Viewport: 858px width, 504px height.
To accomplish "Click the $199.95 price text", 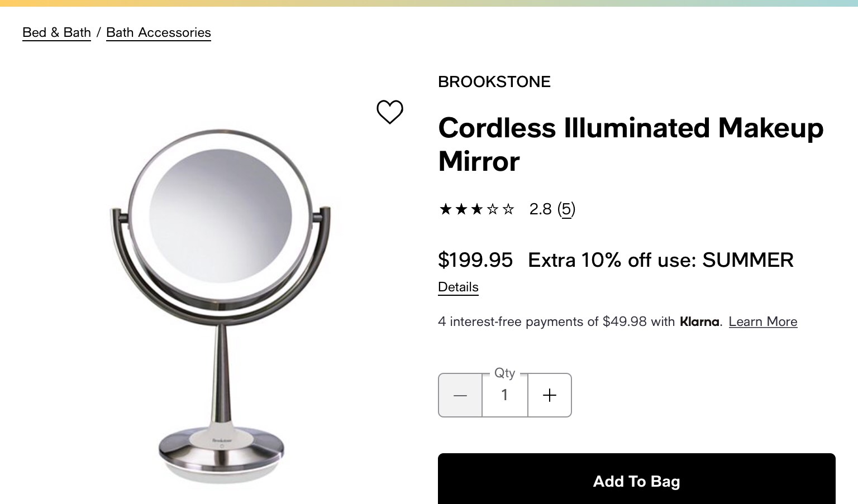I will 475,260.
